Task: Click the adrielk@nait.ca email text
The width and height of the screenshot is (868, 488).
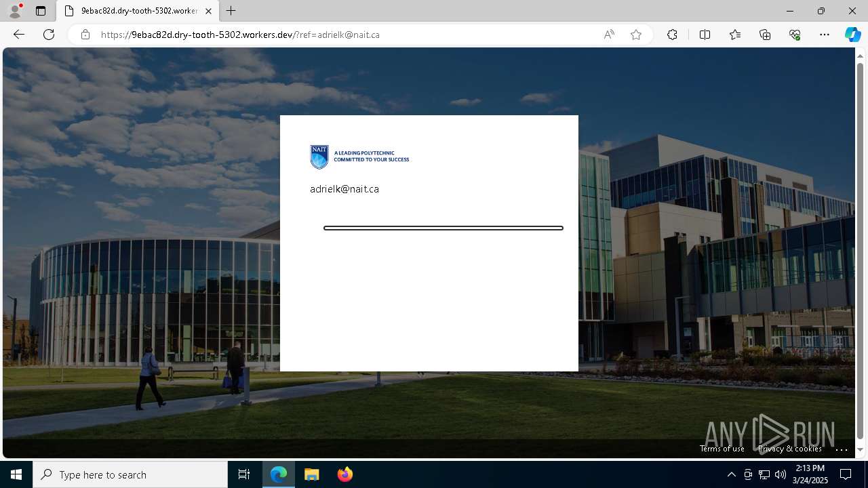Action: (x=344, y=189)
